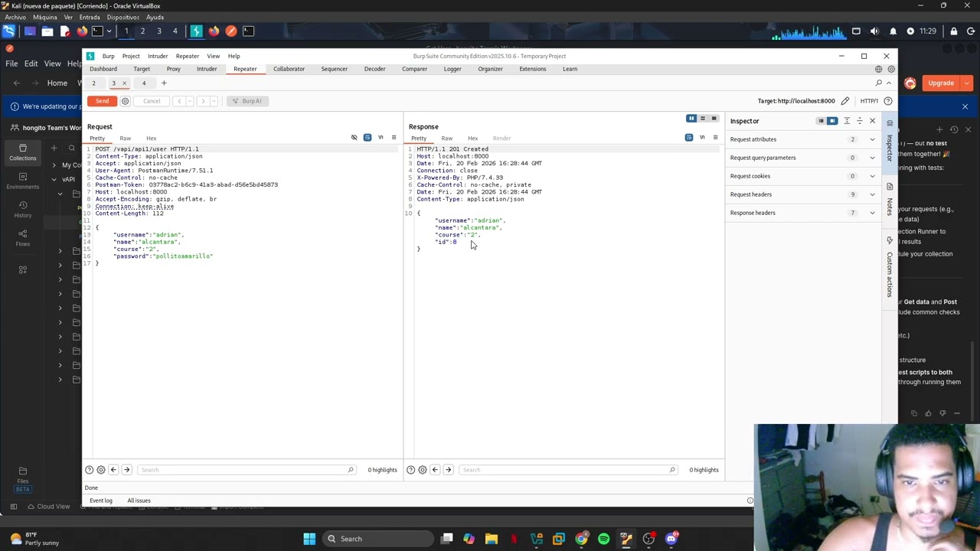Open Kali applications menu dragon icon

point(9,31)
